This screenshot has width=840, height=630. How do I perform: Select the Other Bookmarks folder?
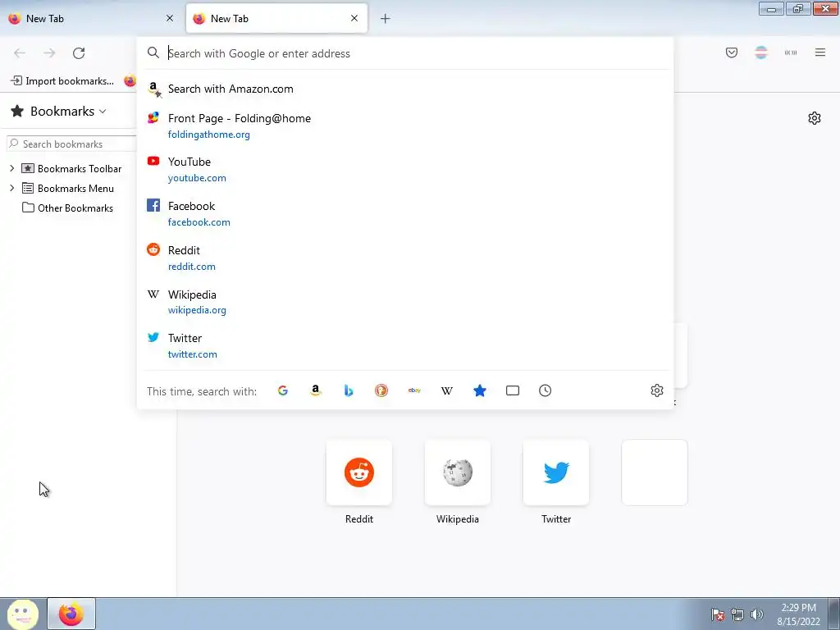click(67, 208)
